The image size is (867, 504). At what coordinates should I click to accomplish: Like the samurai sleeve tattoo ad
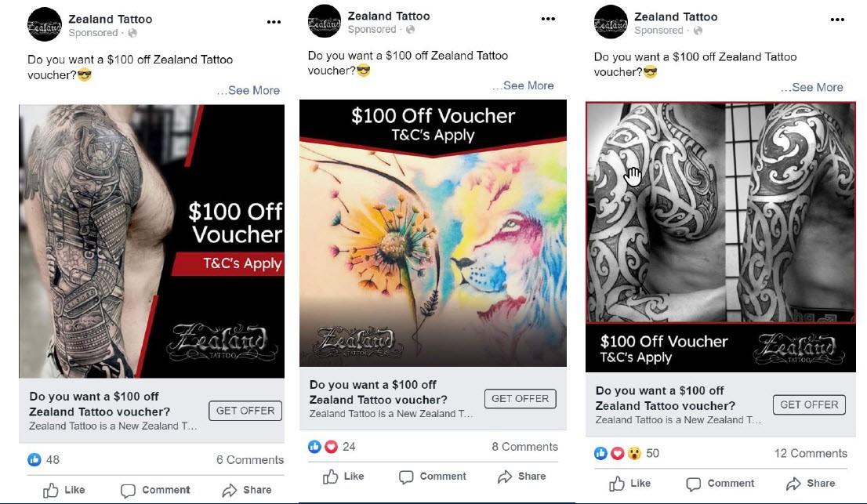click(x=64, y=490)
